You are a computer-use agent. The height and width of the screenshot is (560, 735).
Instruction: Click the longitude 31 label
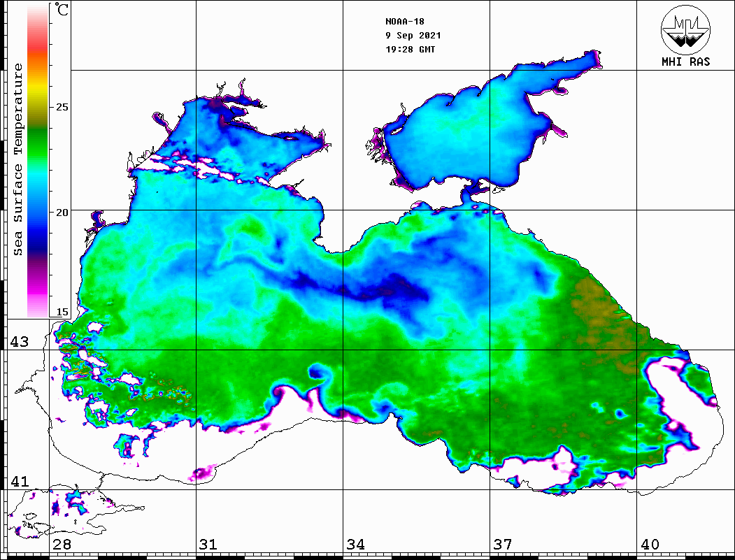click(207, 545)
